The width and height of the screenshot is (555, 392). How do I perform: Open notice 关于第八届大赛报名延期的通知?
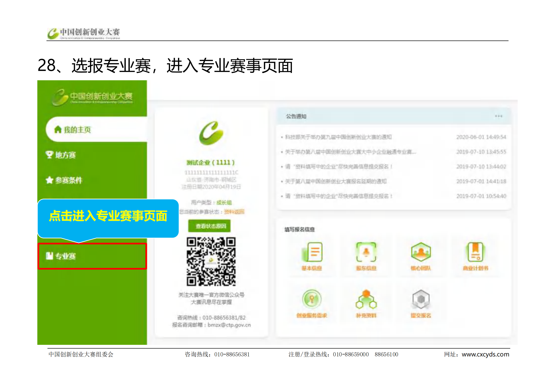(x=336, y=182)
